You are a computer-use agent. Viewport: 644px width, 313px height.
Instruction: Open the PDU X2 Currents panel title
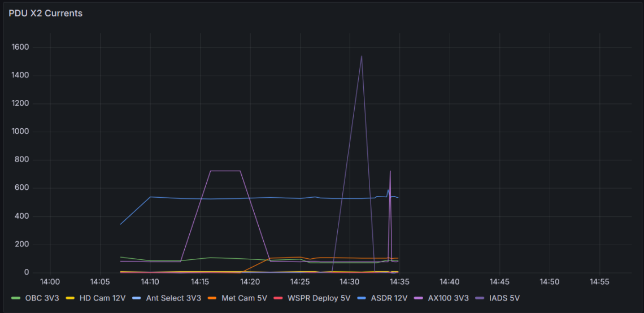click(x=46, y=13)
